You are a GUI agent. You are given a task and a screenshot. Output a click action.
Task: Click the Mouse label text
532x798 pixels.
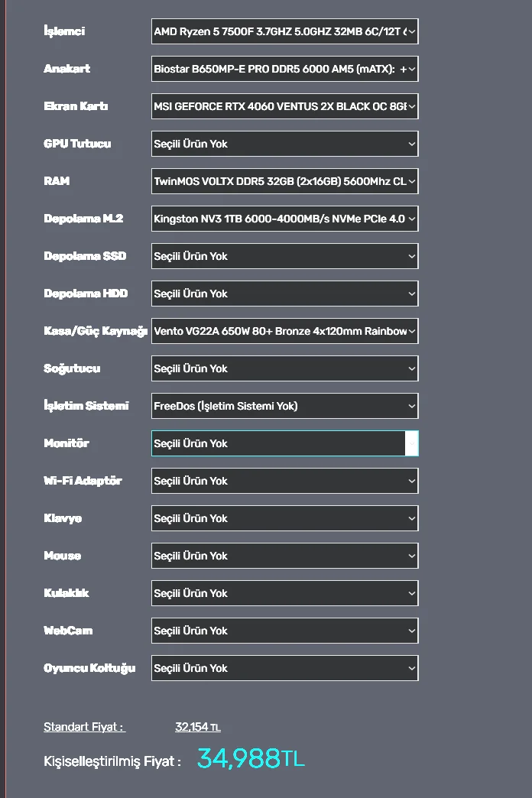point(62,555)
